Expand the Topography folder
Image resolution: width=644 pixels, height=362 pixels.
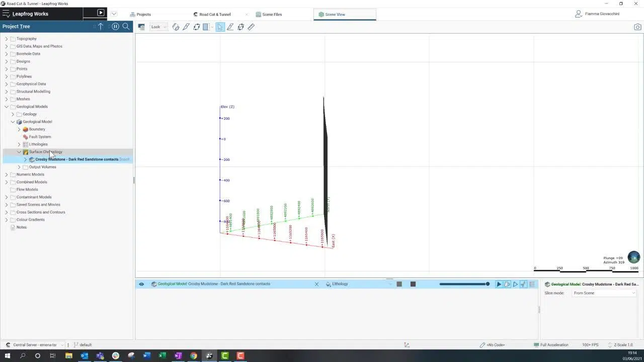point(7,39)
